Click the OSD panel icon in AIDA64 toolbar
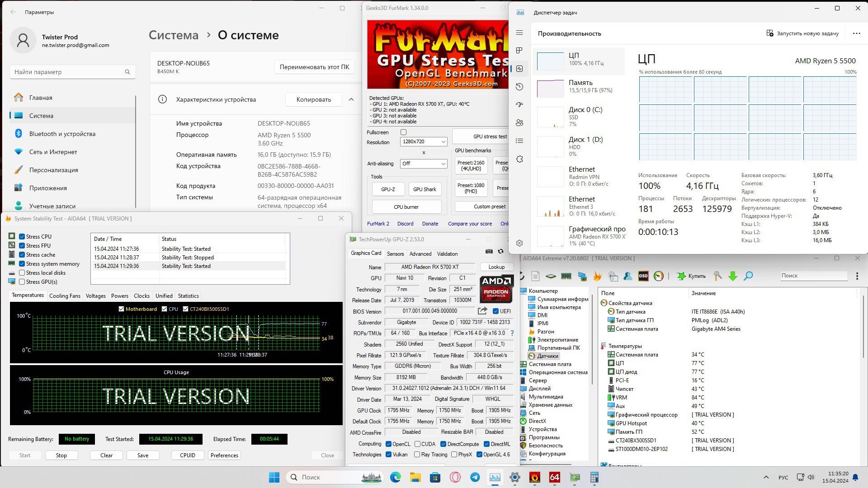868x488 pixels. point(643,276)
